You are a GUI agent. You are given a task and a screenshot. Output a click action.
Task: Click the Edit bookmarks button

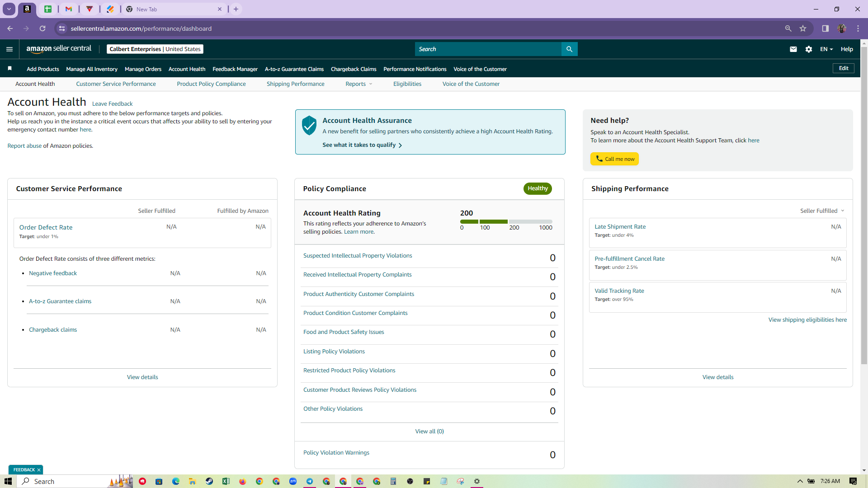[x=844, y=68]
